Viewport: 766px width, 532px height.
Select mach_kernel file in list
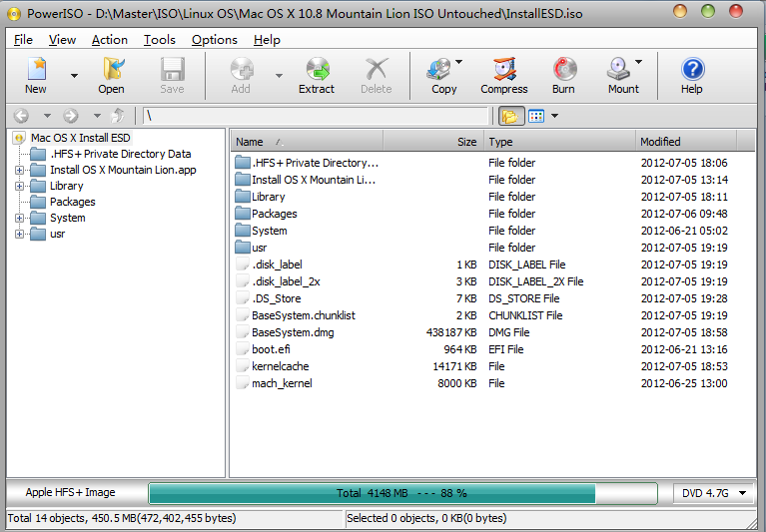point(282,383)
